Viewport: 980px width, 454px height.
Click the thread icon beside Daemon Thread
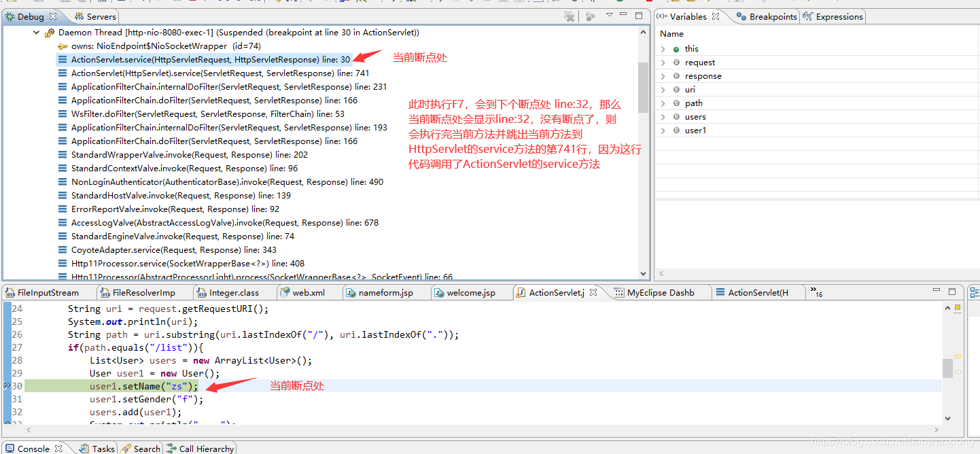[49, 33]
